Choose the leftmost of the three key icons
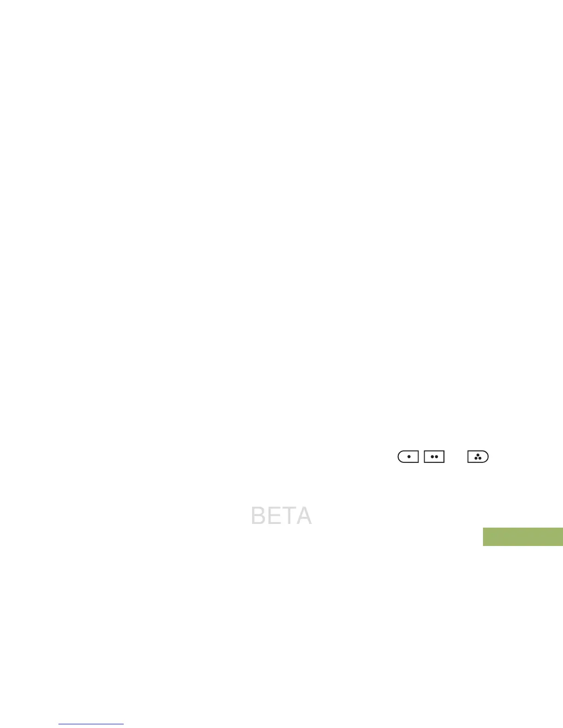This screenshot has height=728, width=563. 408,457
